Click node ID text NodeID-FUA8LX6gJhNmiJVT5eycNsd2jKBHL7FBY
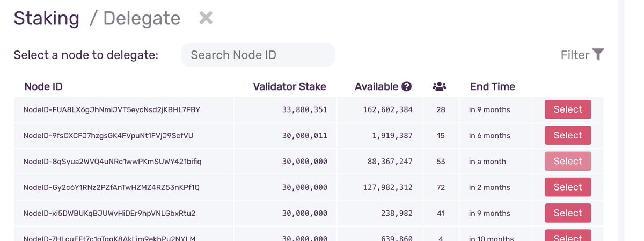The height and width of the screenshot is (241, 644). [x=112, y=109]
